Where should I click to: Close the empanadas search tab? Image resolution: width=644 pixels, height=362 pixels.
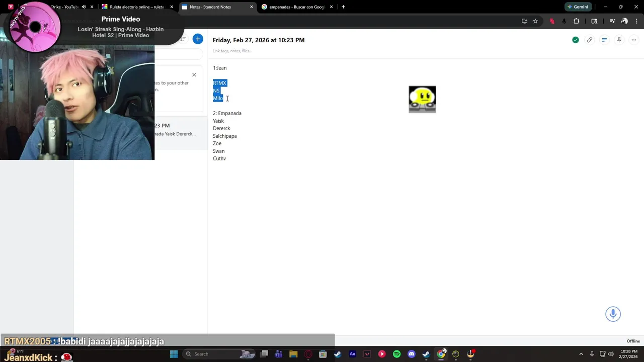pyautogui.click(x=331, y=7)
